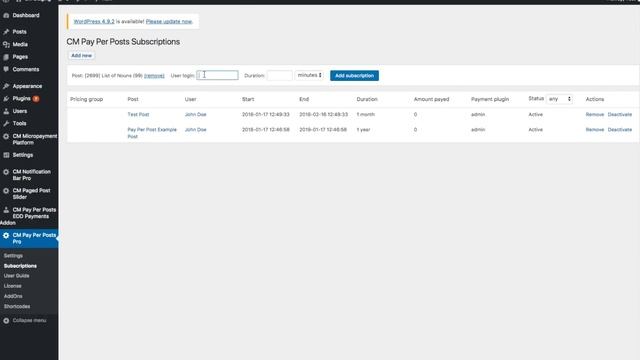Collapse the admin sidebar menu

[29, 321]
